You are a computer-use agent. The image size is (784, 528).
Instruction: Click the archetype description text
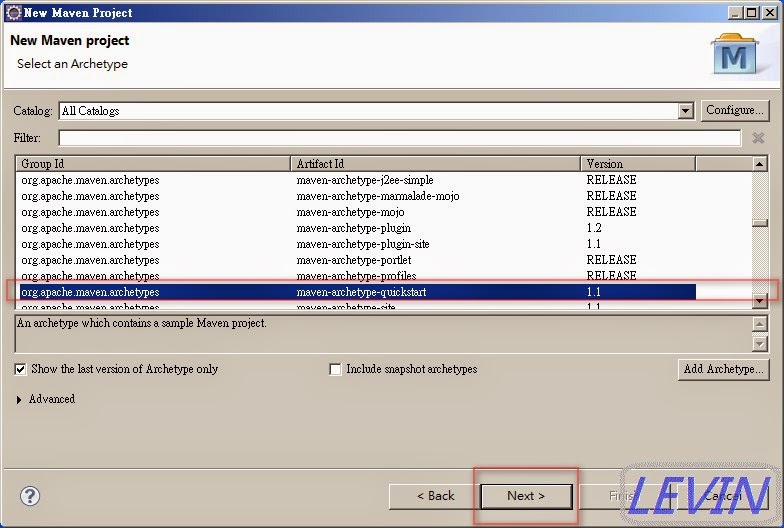(x=142, y=324)
